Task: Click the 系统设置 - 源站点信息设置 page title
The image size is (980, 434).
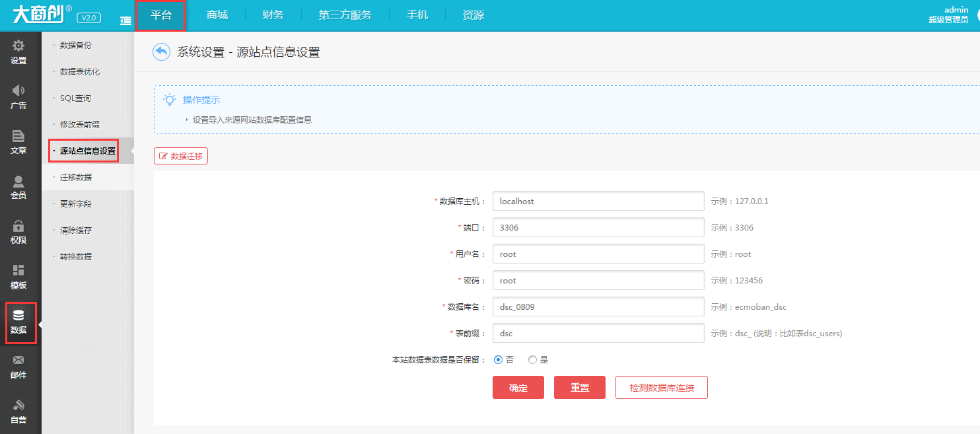Action: coord(249,53)
